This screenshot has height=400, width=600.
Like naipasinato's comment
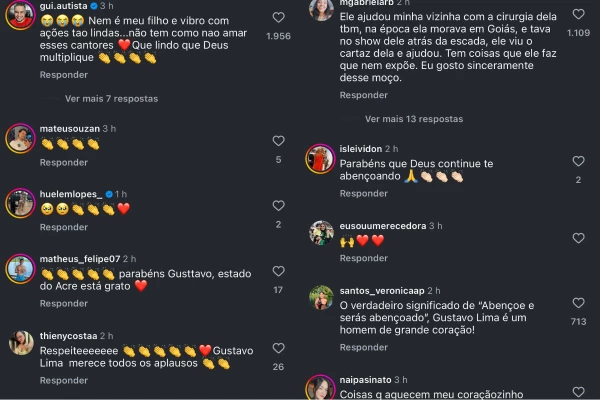click(x=578, y=392)
